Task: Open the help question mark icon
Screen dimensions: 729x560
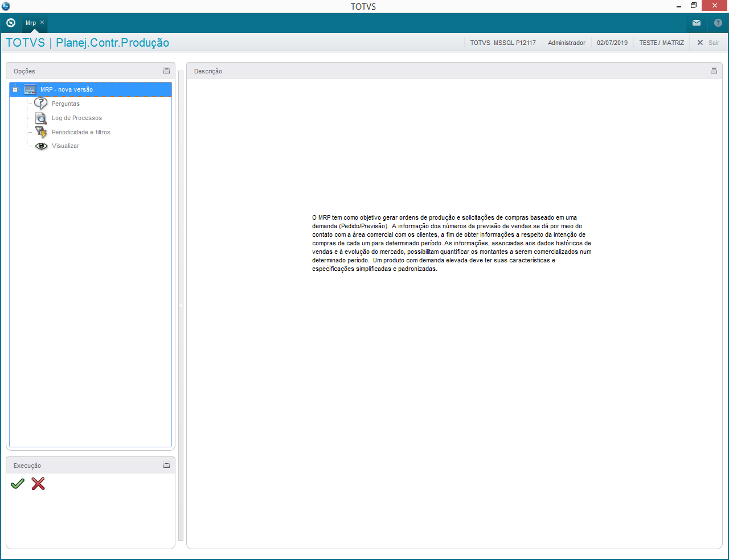Action: point(718,23)
